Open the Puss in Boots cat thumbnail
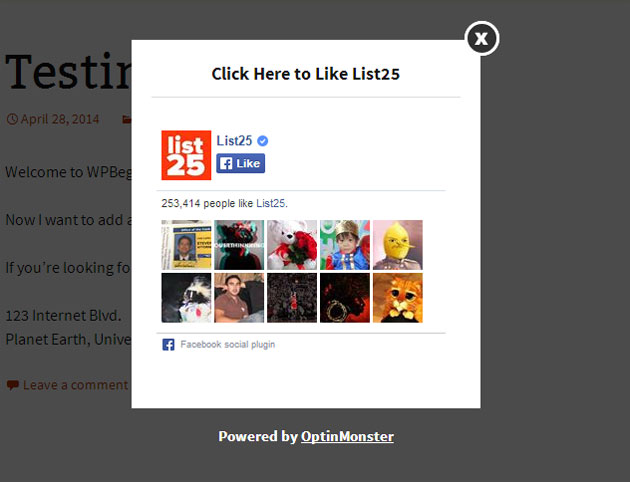The height and width of the screenshot is (482, 630). point(398,298)
